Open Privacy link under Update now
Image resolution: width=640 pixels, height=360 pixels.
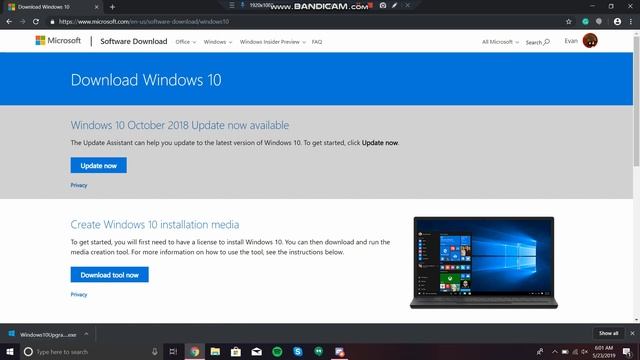79,185
